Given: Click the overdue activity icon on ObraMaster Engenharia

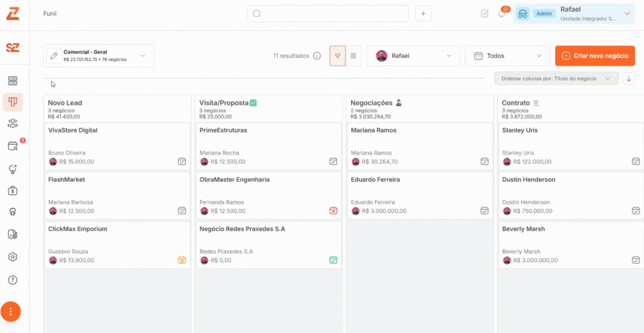Looking at the screenshot, I should point(333,211).
